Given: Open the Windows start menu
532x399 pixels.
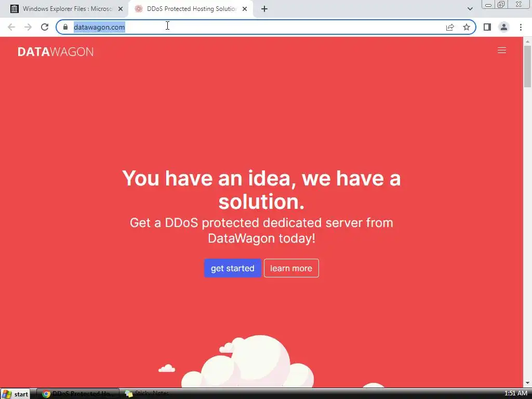Looking at the screenshot, I should pyautogui.click(x=15, y=394).
